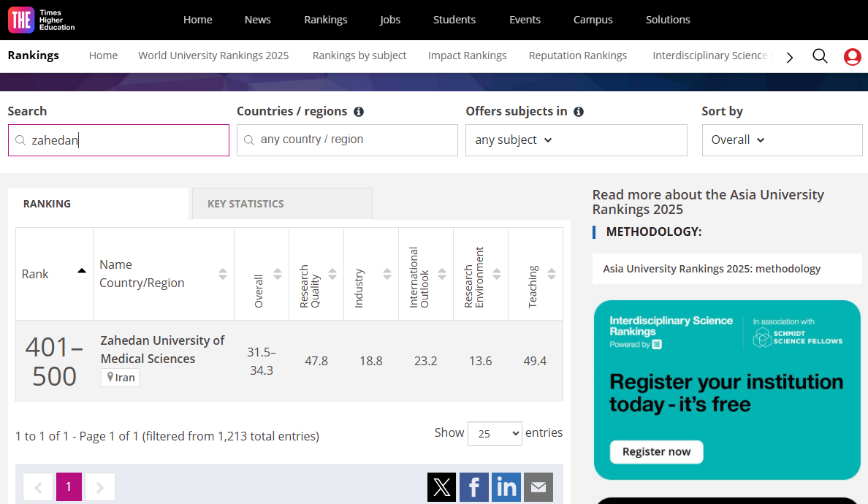Open Asia University Rankings 2025: methodology link
The width and height of the screenshot is (868, 504).
coord(712,269)
